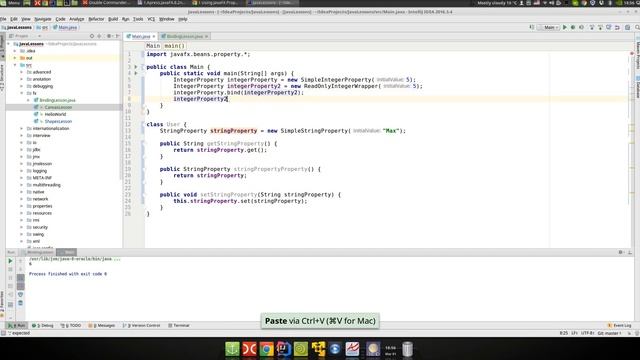The width and height of the screenshot is (640, 360).
Task: Select HelloWorld in the project tree
Action: [55, 114]
